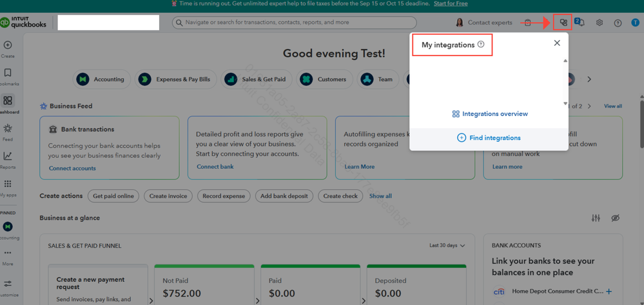Focus the navigate or search field

pyautogui.click(x=294, y=23)
